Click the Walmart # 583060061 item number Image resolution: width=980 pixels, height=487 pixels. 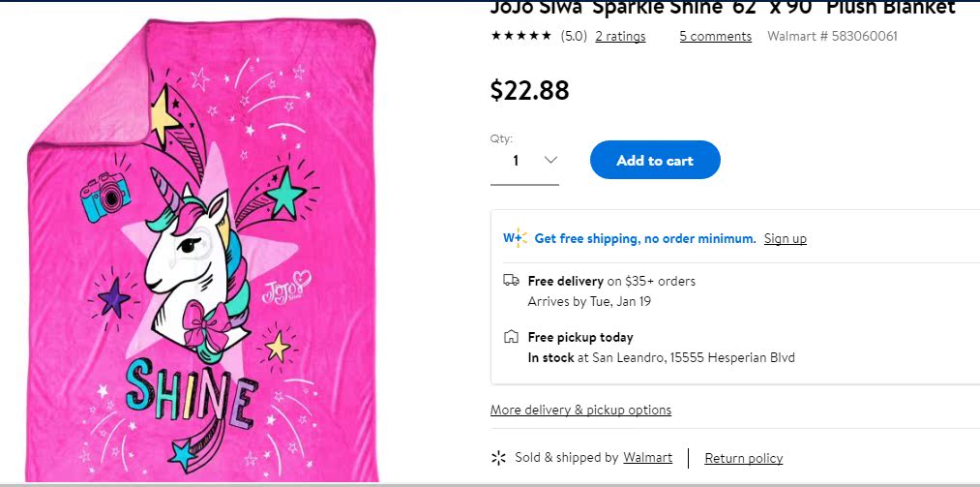[x=832, y=37]
